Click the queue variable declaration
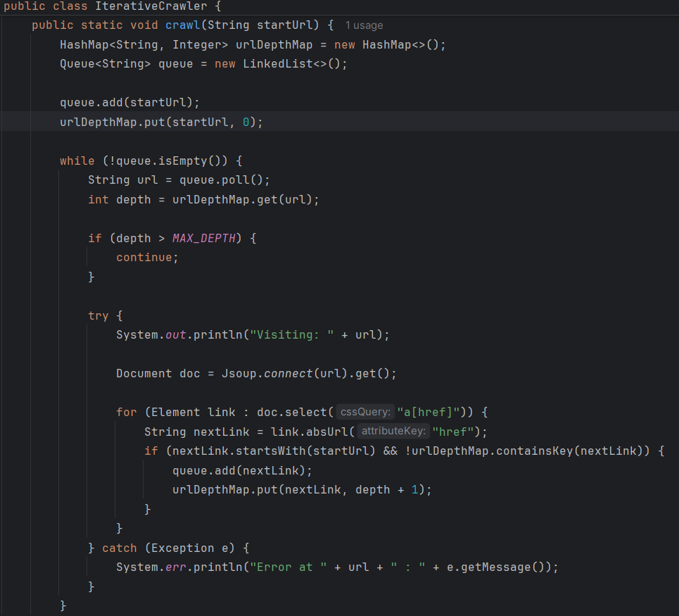The width and height of the screenshot is (679, 616). [x=176, y=63]
